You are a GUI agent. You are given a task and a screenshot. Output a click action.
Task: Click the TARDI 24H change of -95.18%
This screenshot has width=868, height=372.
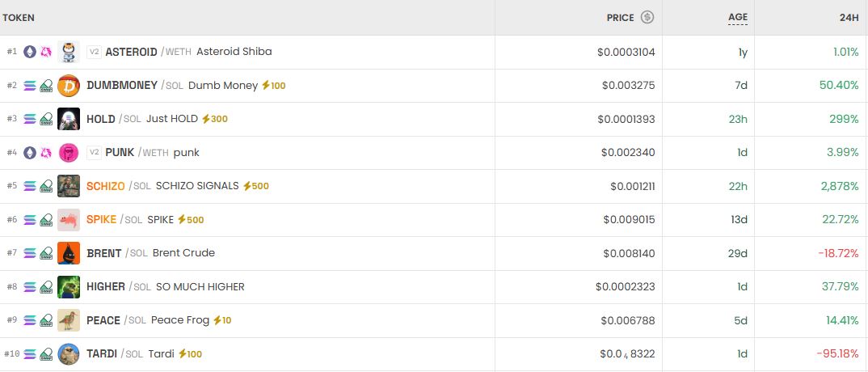836,354
